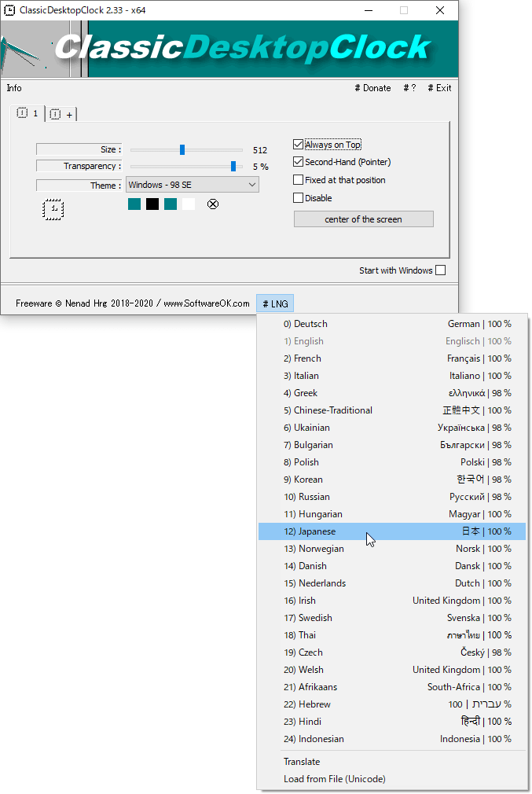Select 7) Bulgarian language
This screenshot has height=794, width=532.
[392, 445]
